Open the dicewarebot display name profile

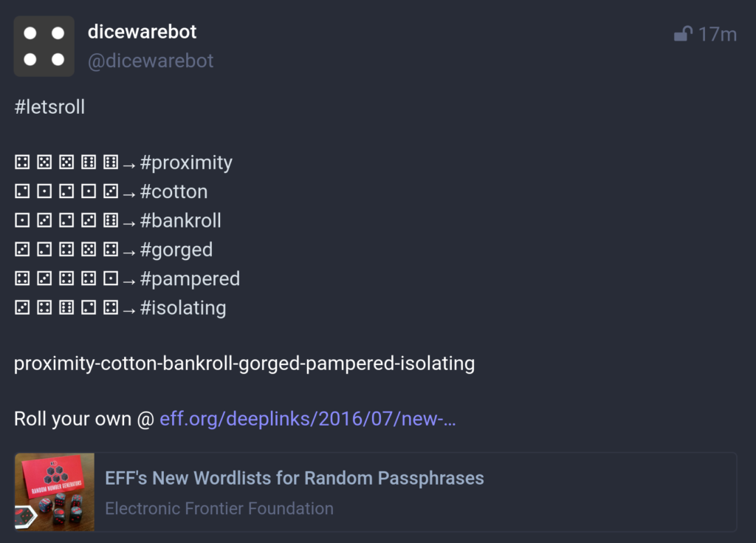point(142,32)
